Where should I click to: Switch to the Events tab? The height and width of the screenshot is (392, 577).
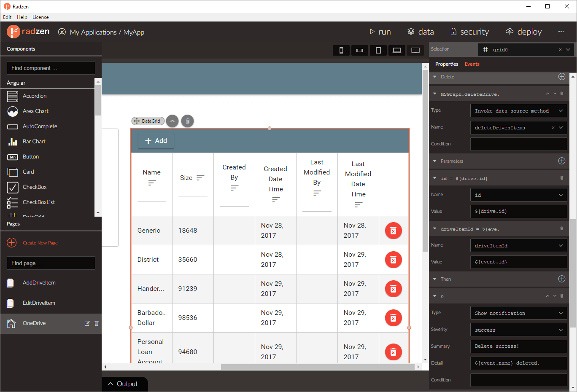click(x=472, y=64)
